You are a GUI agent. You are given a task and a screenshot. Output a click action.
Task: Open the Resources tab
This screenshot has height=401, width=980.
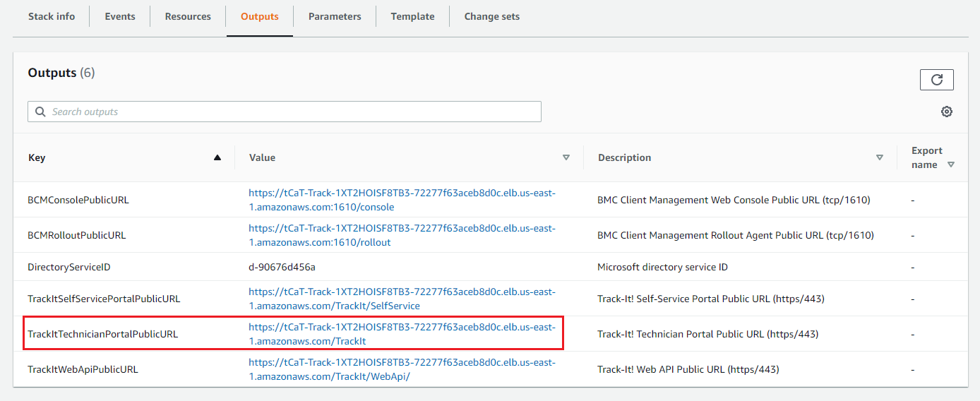pos(188,16)
